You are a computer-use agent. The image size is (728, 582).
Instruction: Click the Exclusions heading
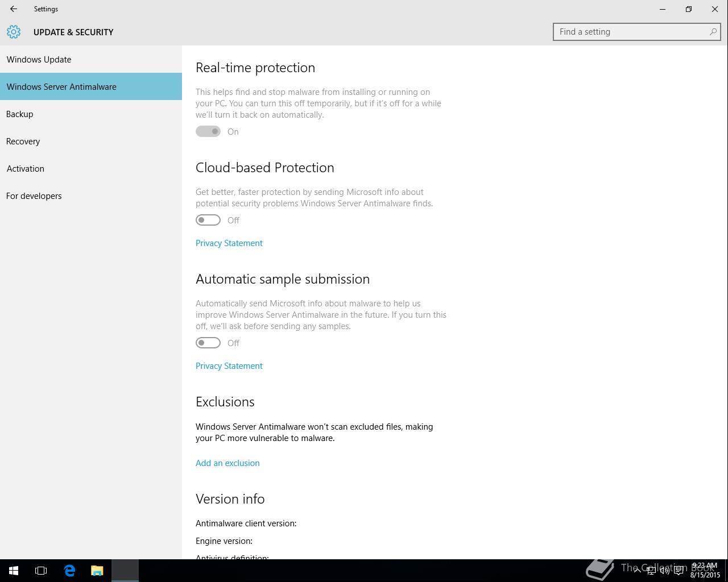click(x=225, y=402)
